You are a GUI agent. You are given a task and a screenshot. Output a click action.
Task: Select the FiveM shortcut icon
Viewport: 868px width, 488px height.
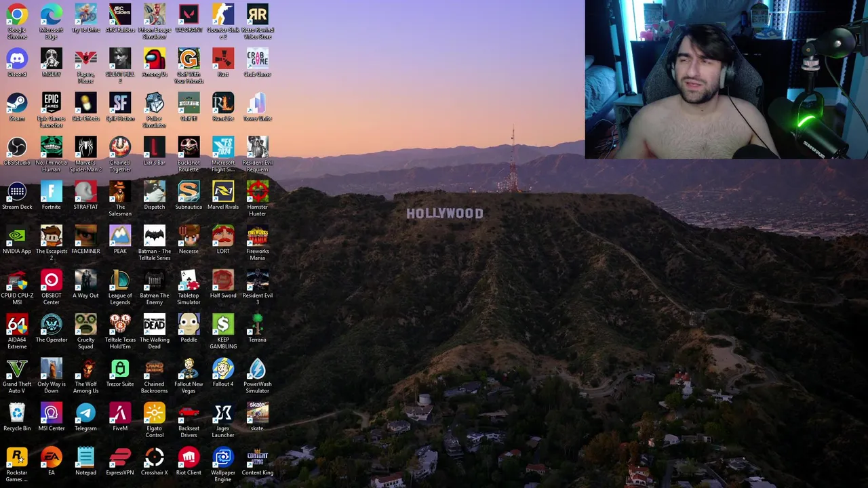click(x=120, y=413)
